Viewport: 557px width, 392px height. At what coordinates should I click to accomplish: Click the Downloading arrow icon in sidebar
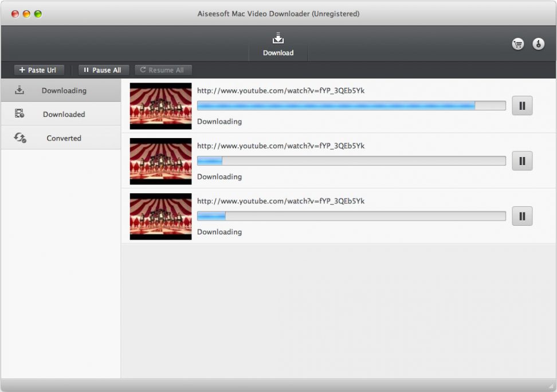[x=20, y=90]
